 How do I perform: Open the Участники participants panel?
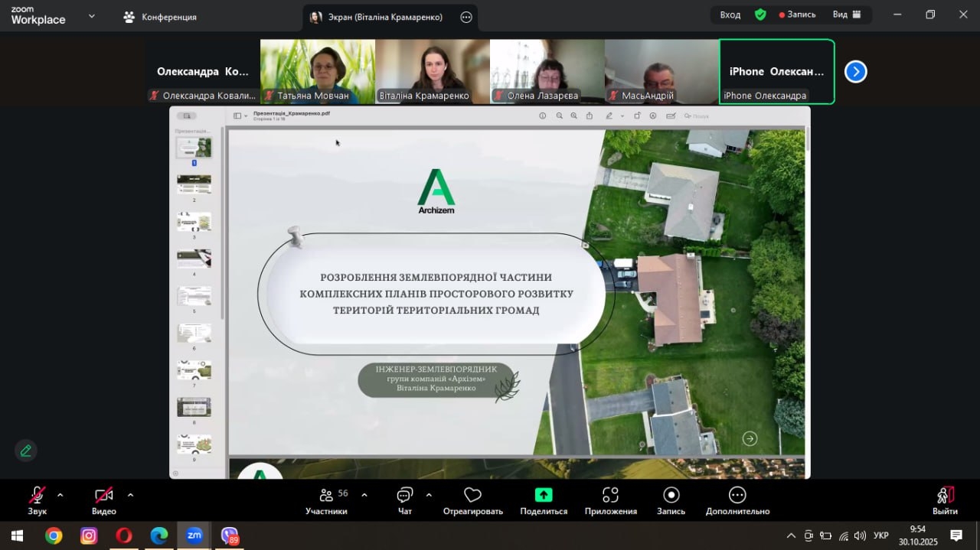click(x=326, y=496)
